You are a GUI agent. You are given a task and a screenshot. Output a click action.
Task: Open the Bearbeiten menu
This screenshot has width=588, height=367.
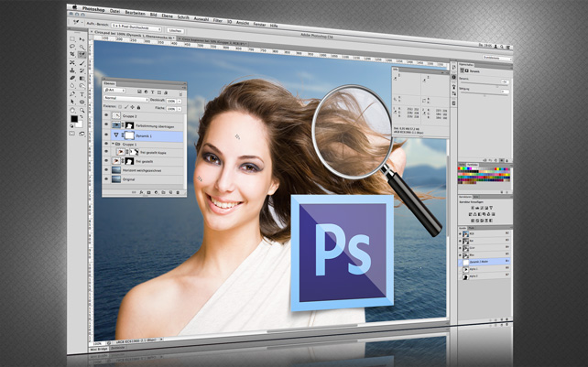click(x=135, y=13)
